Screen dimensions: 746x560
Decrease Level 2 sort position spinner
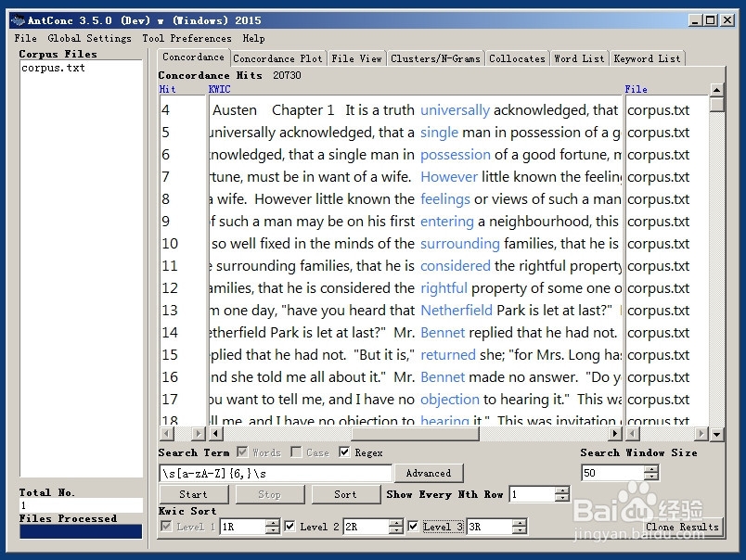(x=396, y=530)
